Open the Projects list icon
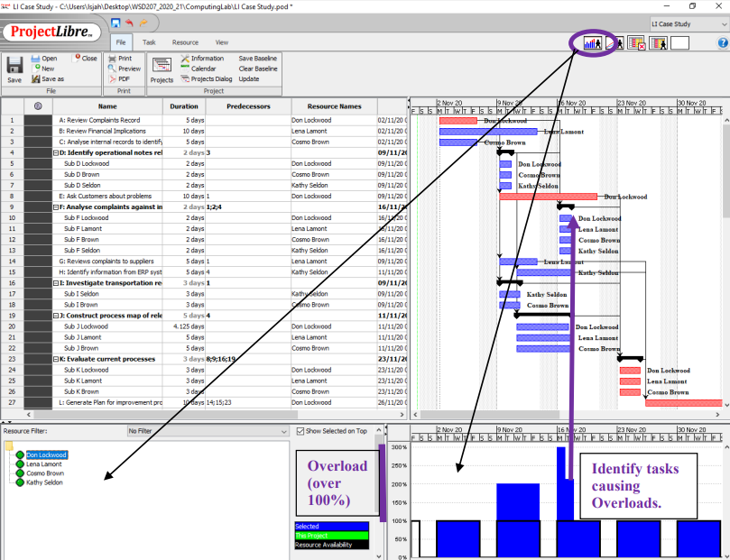 (162, 69)
